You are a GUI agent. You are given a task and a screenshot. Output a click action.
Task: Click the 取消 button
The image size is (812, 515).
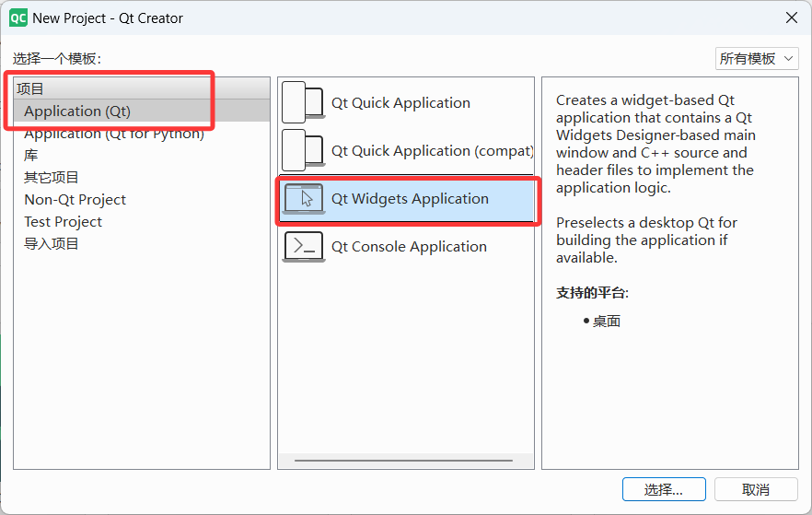(x=756, y=489)
